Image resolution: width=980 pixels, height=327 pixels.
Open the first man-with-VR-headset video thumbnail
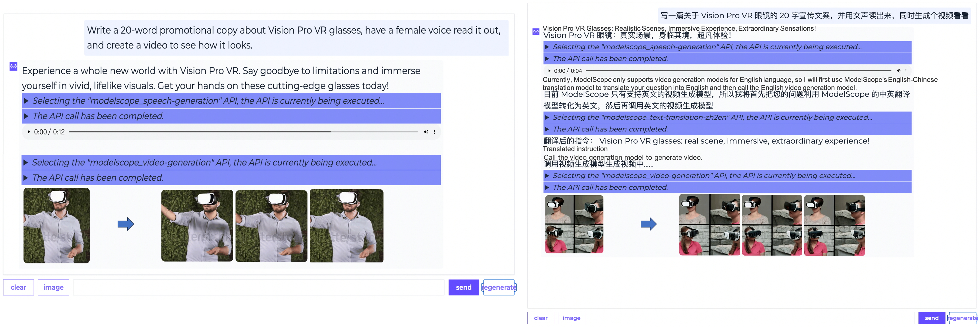57,226
